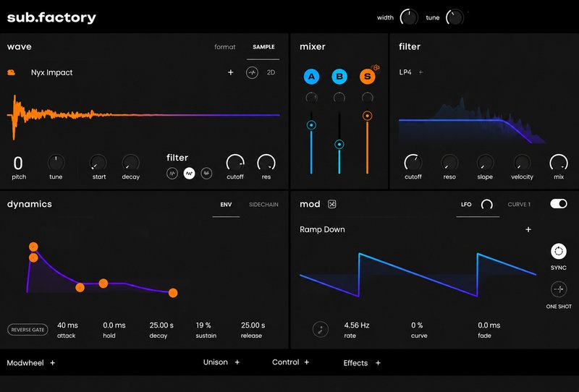The width and height of the screenshot is (579, 392).
Task: Click the LFO amount knob beside LFO
Action: [486, 205]
